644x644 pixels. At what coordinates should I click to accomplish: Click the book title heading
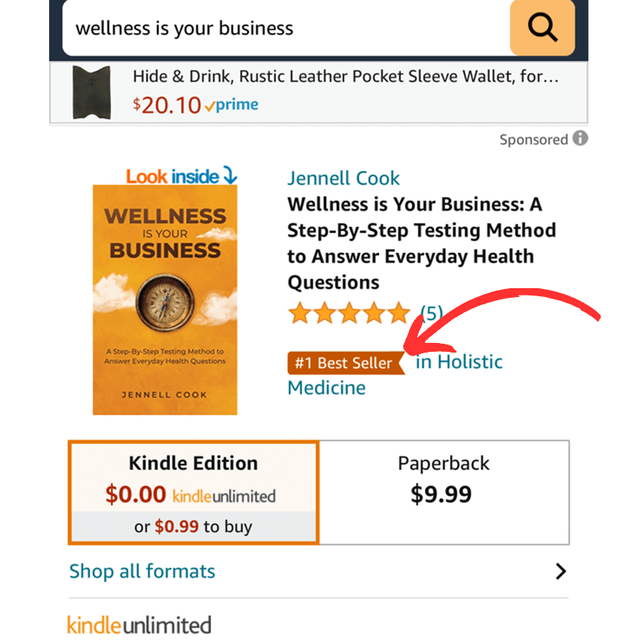click(x=421, y=243)
